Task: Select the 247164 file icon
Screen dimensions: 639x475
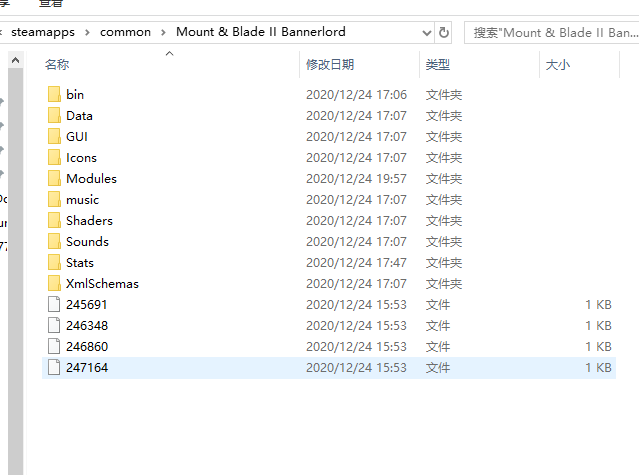Action: pos(54,367)
